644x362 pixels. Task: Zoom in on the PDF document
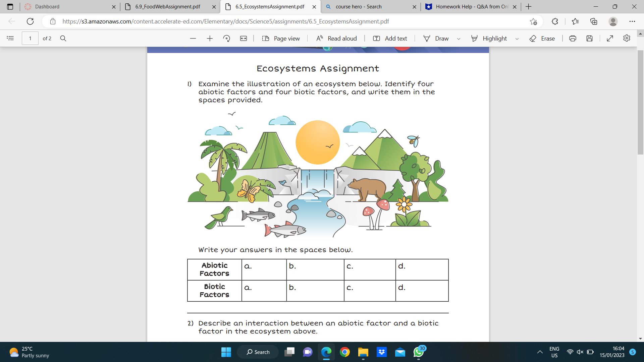coord(210,38)
